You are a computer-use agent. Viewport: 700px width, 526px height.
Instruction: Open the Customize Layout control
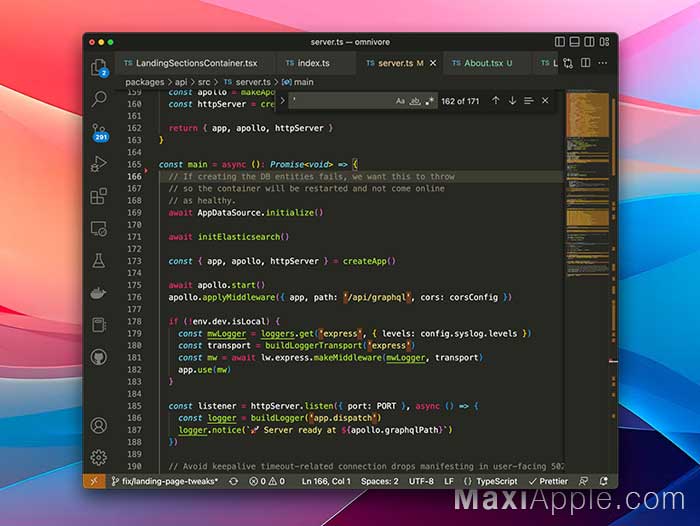click(x=604, y=42)
